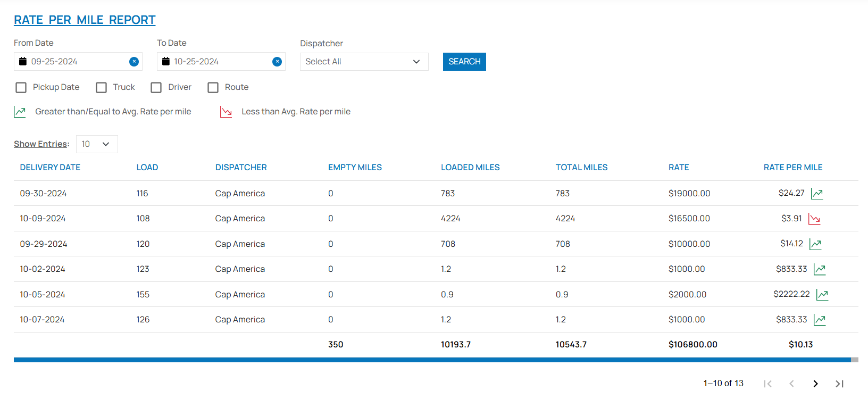The height and width of the screenshot is (399, 868).
Task: Open the Rate Per Mile Report title link
Action: [85, 20]
